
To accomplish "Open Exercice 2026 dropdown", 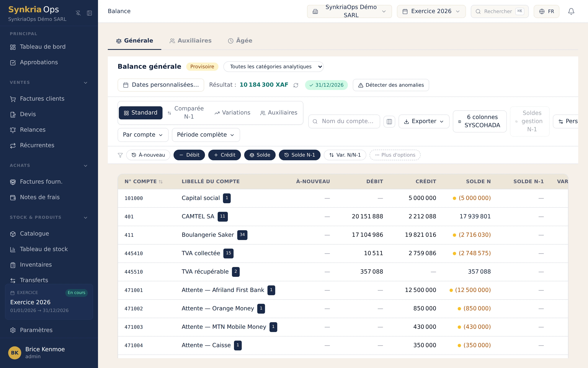I will coord(431,11).
